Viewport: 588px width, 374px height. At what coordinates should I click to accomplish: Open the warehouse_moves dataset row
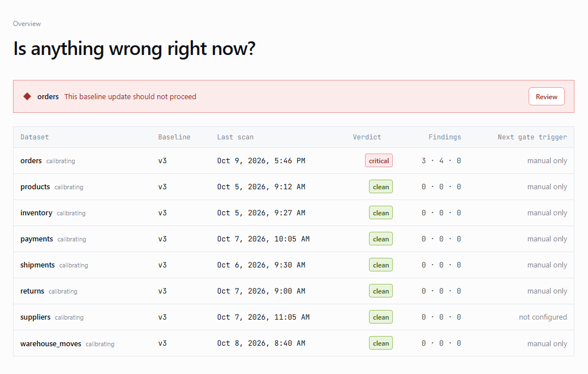click(294, 343)
